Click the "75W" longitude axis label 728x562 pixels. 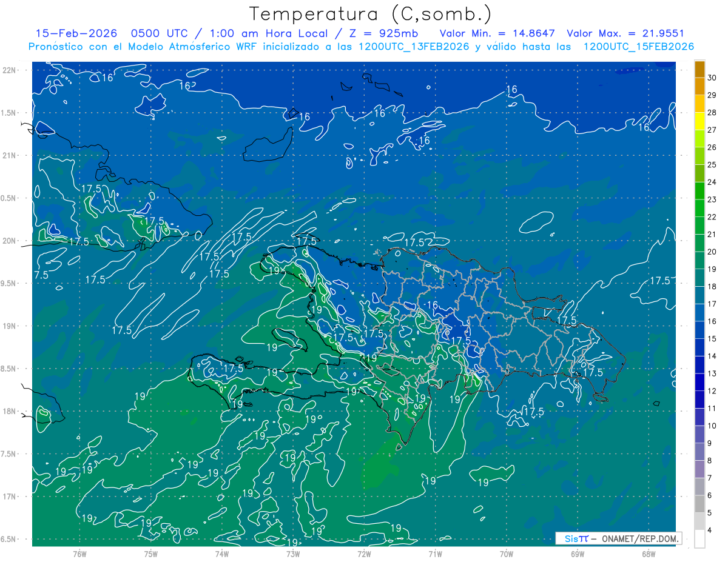150,554
